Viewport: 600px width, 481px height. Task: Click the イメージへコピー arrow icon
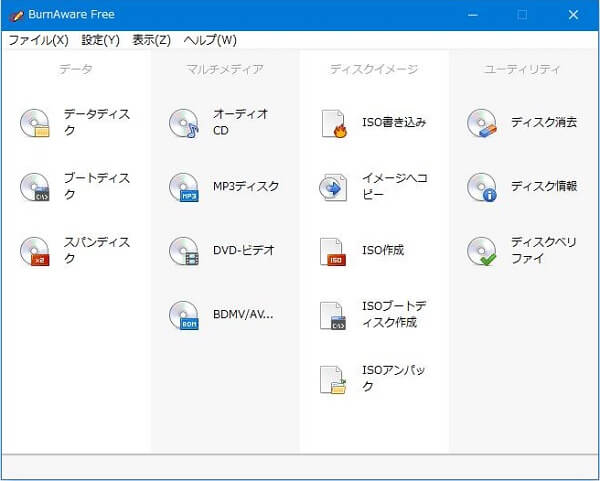click(x=333, y=187)
